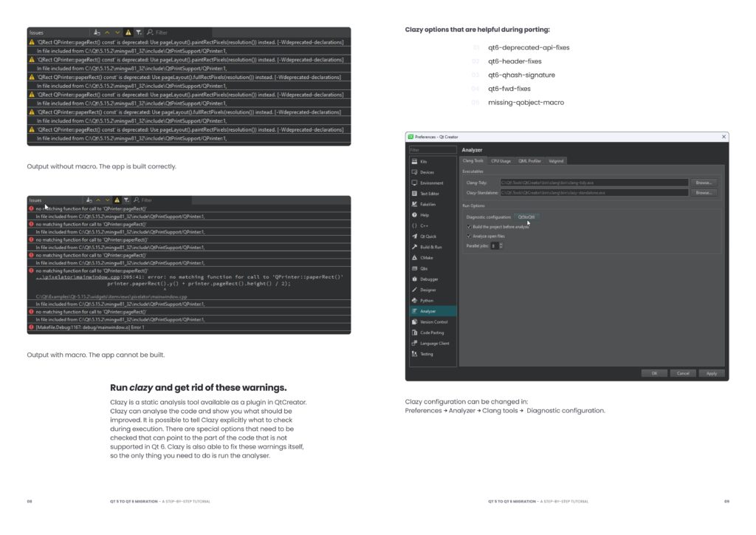Toggle the warnings filter in top Issues panel
The image size is (756, 535).
click(128, 33)
